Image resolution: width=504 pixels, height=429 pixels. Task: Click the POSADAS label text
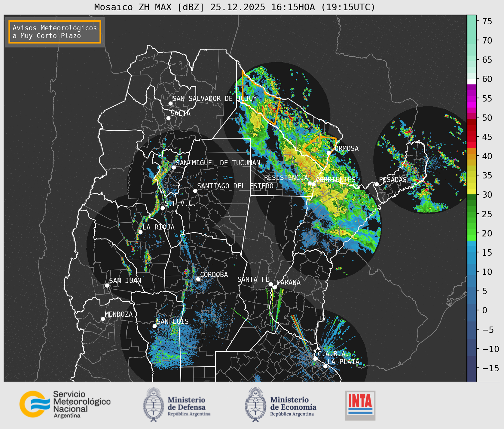[x=393, y=180]
